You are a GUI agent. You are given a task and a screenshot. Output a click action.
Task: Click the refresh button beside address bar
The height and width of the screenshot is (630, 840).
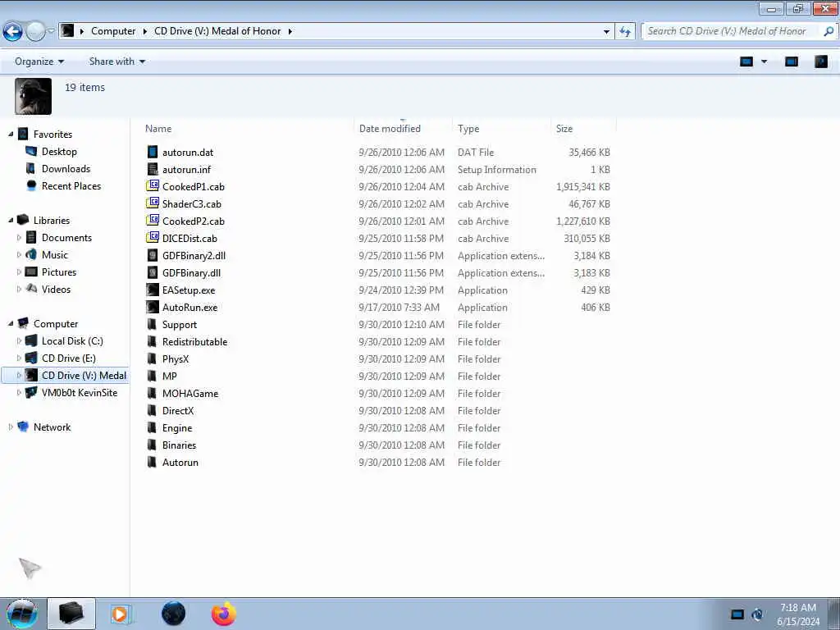[624, 31]
